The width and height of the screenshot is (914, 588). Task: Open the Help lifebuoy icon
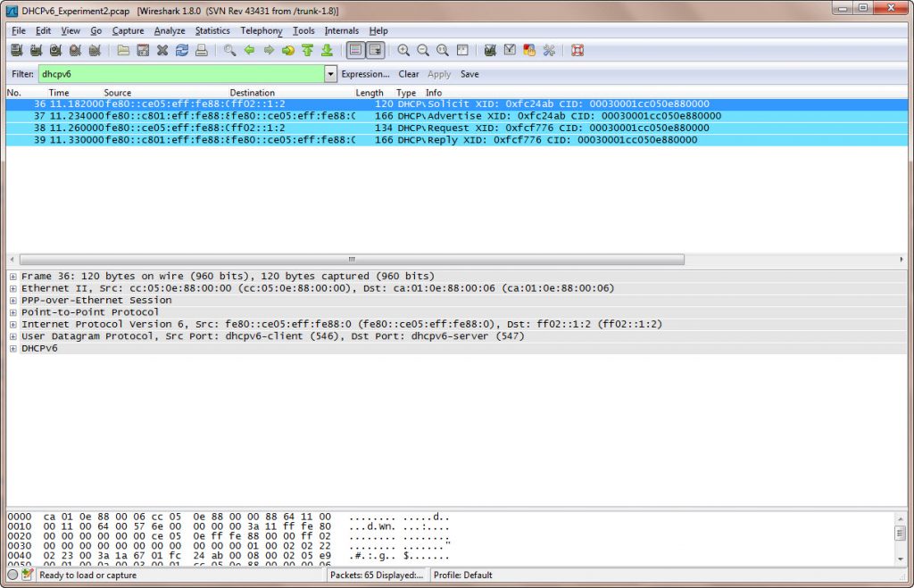pyautogui.click(x=577, y=51)
